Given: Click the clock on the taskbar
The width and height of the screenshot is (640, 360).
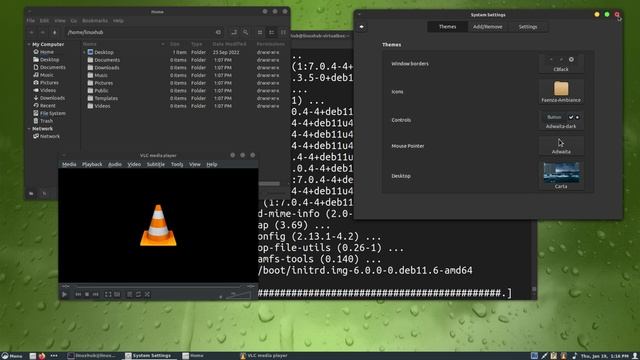Looking at the screenshot, I should coord(604,356).
